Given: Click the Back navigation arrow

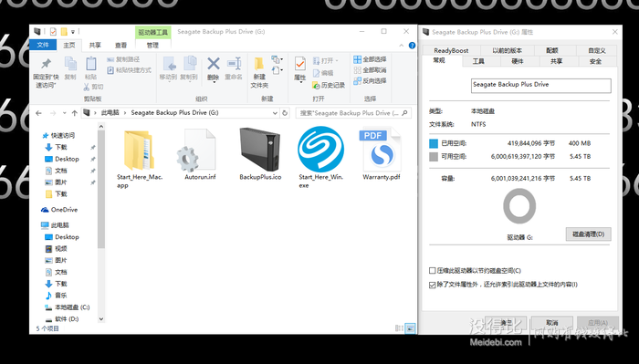Looking at the screenshot, I should [x=38, y=113].
